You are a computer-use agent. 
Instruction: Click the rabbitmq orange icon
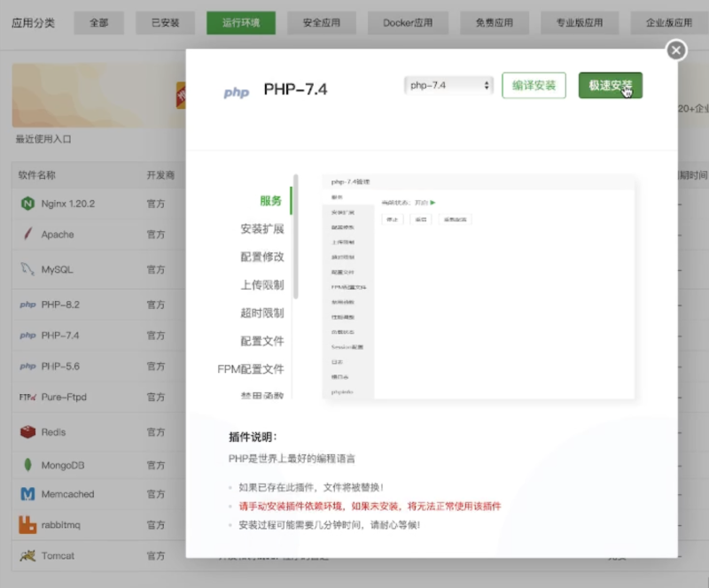pyautogui.click(x=27, y=525)
